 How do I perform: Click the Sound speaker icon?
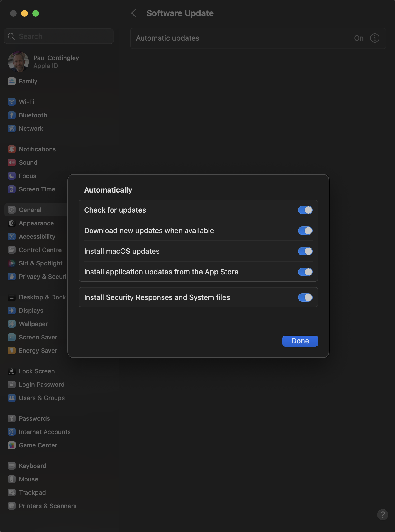12,162
